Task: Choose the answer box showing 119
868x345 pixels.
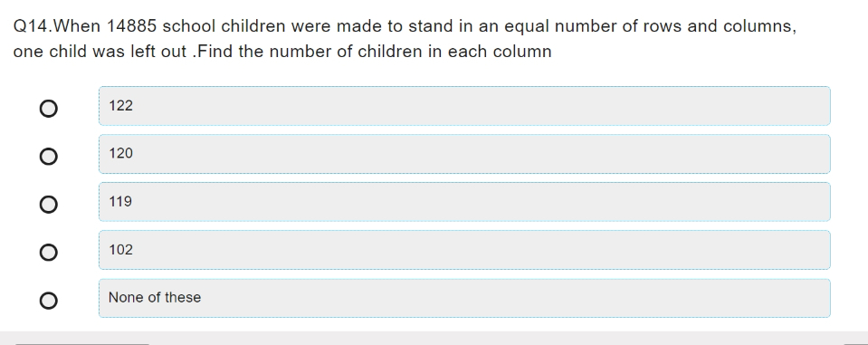Action: point(464,202)
